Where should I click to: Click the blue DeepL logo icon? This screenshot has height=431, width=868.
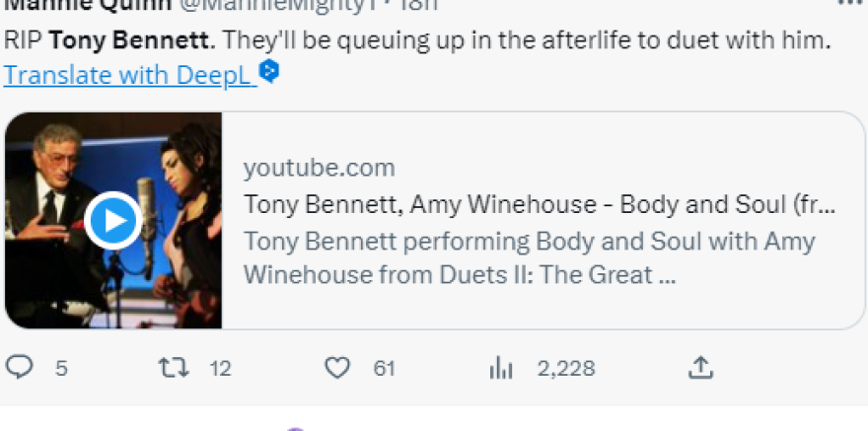pos(269,71)
